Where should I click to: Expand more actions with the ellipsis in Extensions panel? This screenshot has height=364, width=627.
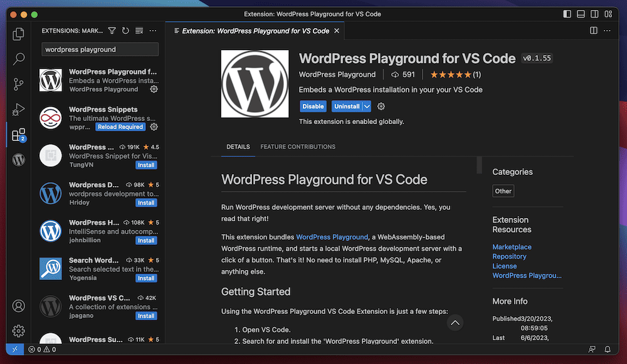[x=152, y=30]
